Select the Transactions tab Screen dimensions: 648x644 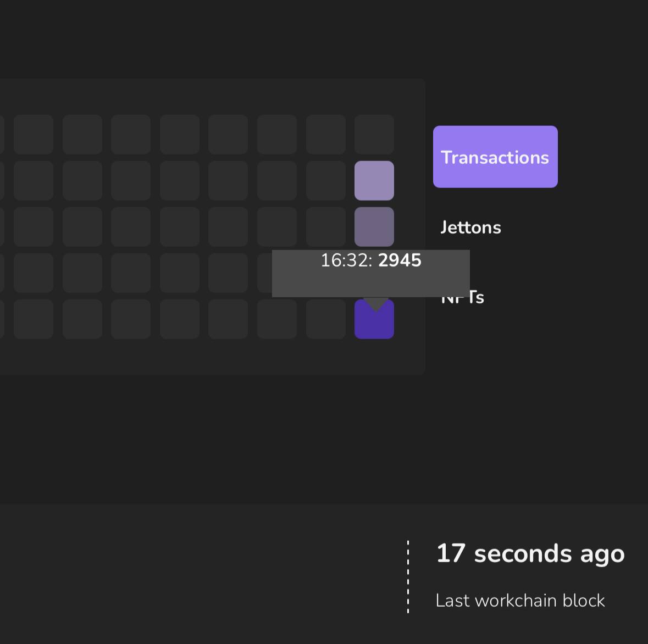(495, 157)
